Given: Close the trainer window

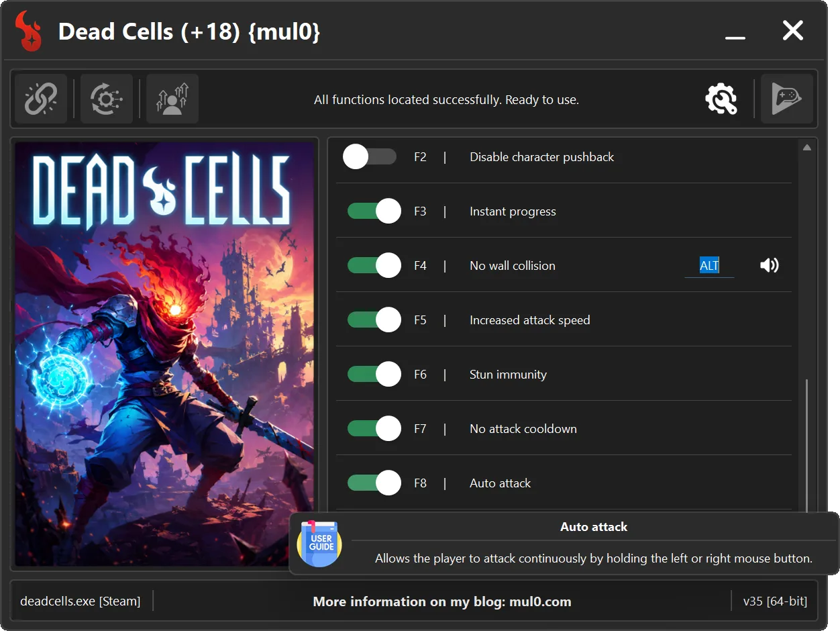Looking at the screenshot, I should (793, 30).
